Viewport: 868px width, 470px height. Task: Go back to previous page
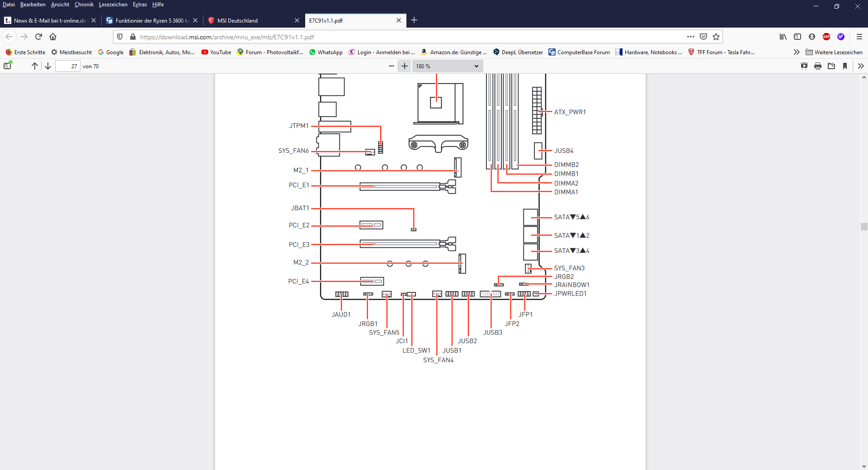click(x=9, y=37)
